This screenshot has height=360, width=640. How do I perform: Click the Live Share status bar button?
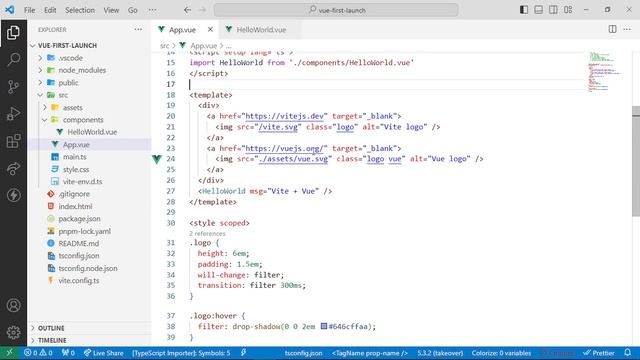103,353
